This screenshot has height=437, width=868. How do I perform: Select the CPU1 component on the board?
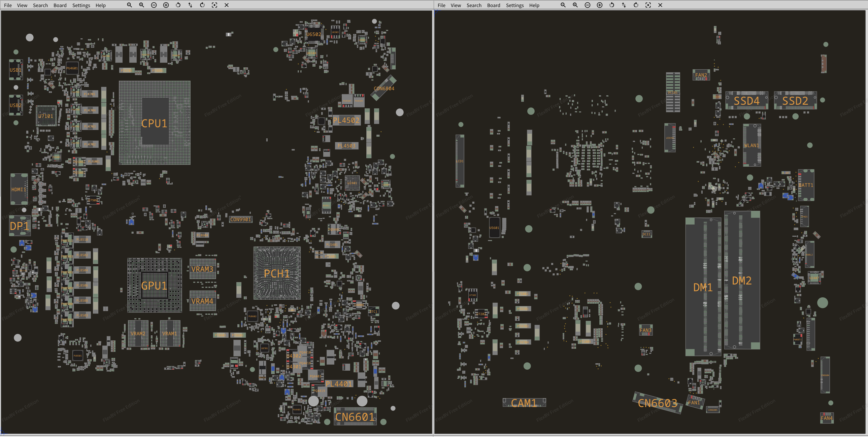click(x=154, y=123)
